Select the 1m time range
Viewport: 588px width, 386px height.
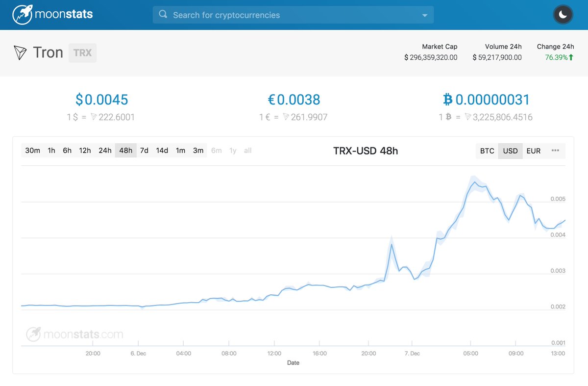180,151
